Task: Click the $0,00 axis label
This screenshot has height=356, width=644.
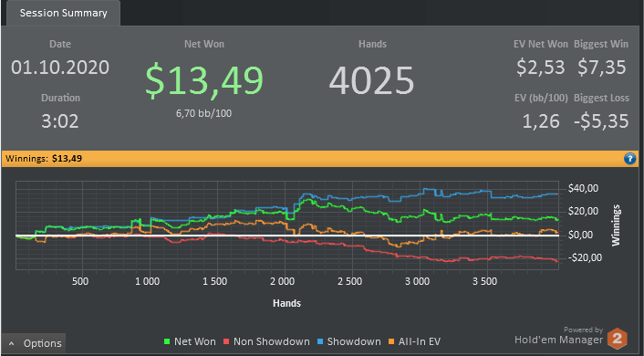Action: pos(581,236)
